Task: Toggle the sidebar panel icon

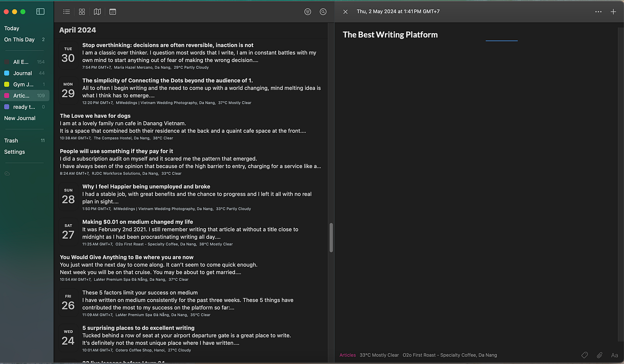Action: tap(40, 11)
